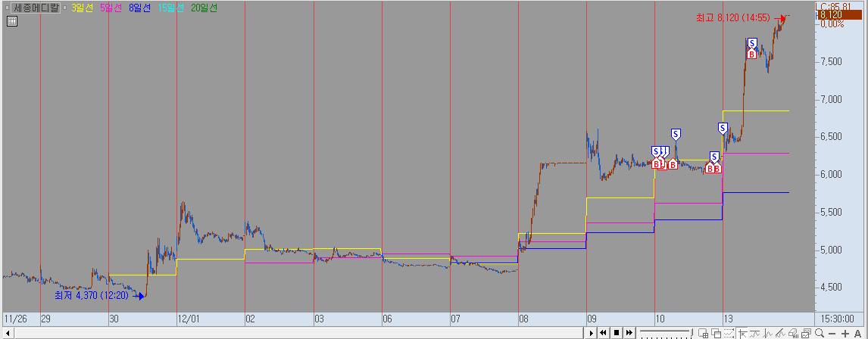
Task: Click the 29 date label
Action: click(x=46, y=319)
